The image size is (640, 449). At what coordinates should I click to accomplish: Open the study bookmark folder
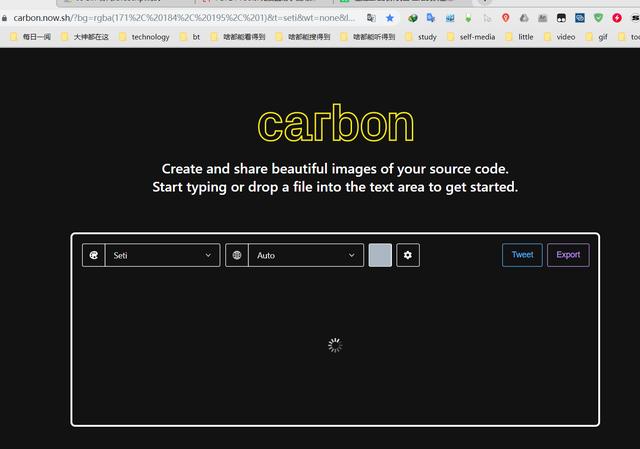pos(421,37)
